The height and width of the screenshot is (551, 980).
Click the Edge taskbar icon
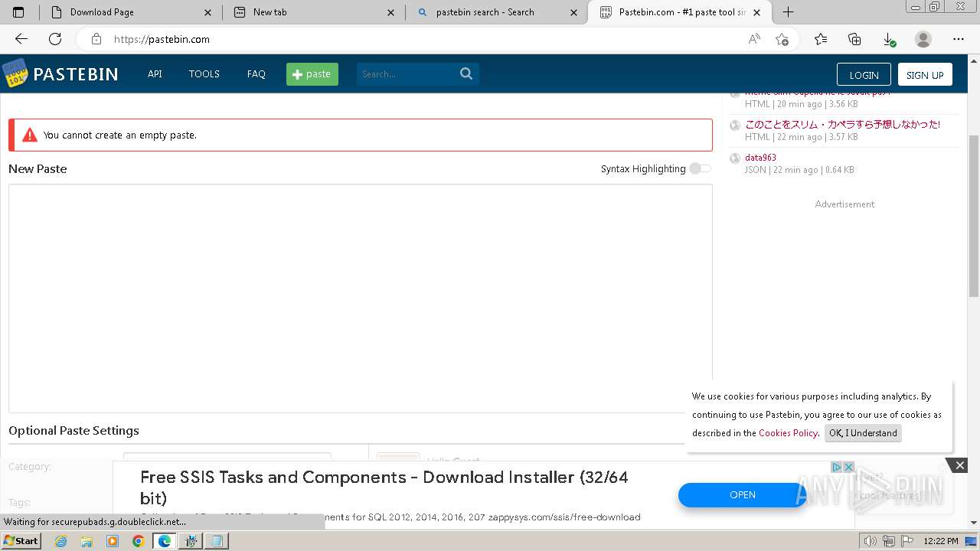coord(165,541)
